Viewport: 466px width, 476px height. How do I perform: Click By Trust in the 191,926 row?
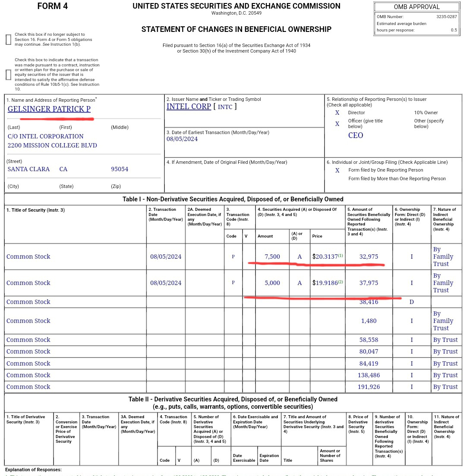click(x=445, y=387)
